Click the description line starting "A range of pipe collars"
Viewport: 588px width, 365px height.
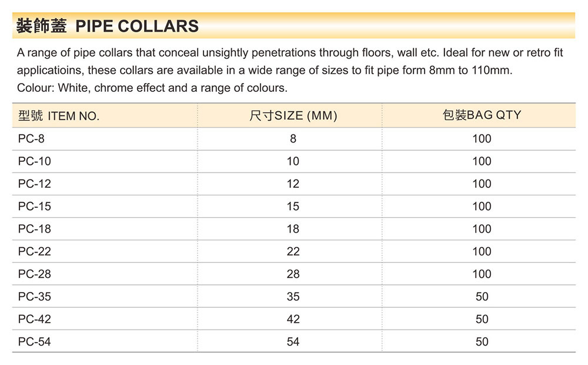290,53
